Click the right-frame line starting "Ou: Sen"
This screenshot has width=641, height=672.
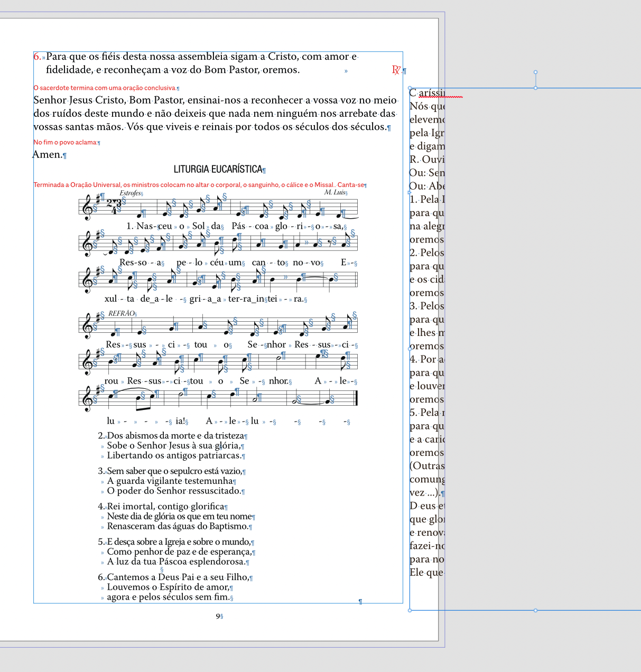pos(428,173)
